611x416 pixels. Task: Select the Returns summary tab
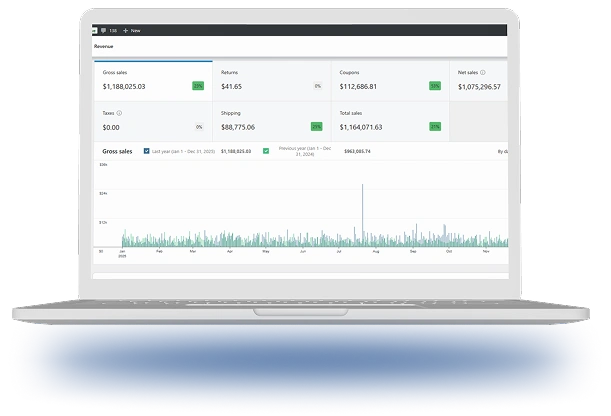point(271,81)
